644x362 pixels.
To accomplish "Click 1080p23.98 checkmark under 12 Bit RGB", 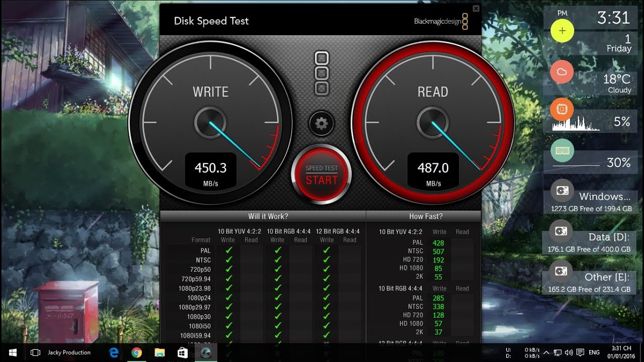I will (327, 288).
